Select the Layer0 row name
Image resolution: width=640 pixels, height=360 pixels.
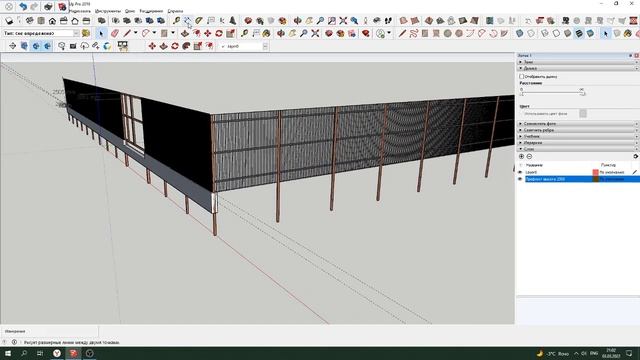pyautogui.click(x=531, y=172)
